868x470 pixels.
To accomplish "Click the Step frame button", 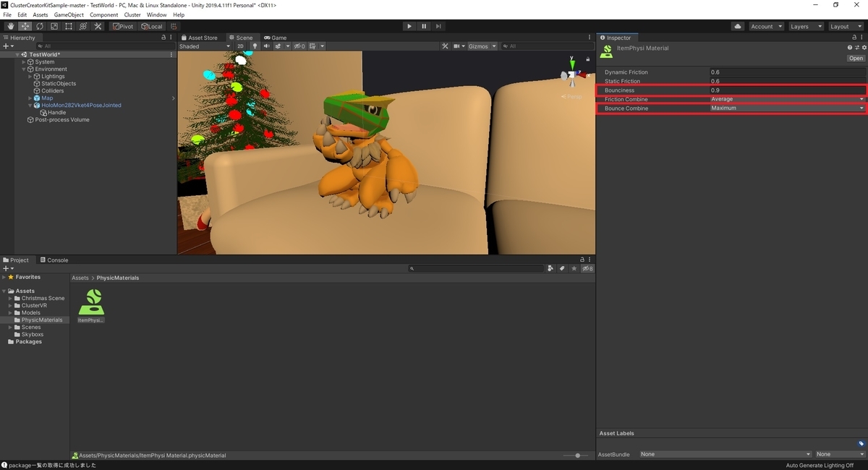I will point(438,26).
